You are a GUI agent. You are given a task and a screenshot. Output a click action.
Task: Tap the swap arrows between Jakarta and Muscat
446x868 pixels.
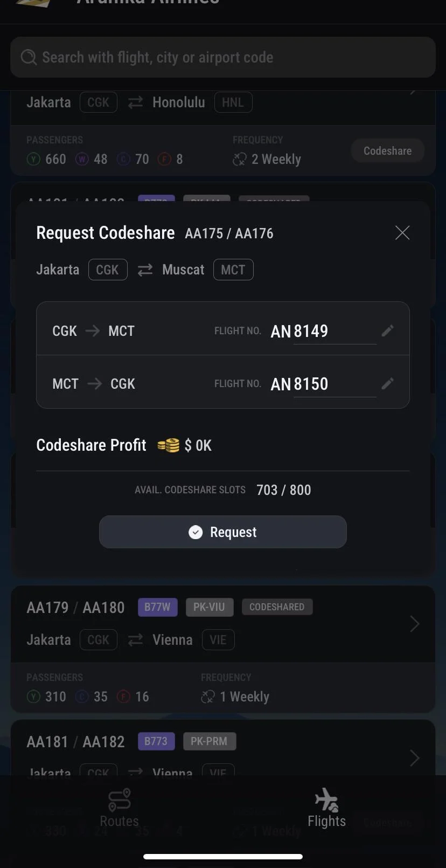(x=145, y=270)
